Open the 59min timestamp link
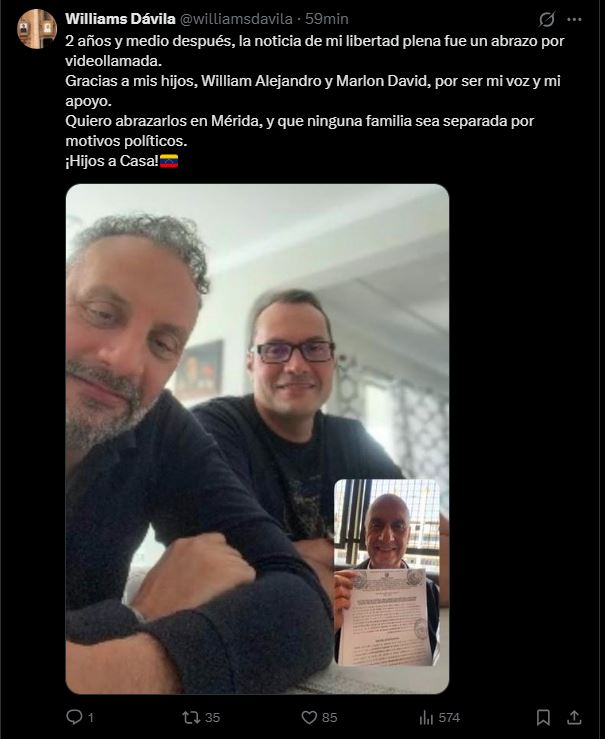605x739 pixels. point(327,19)
